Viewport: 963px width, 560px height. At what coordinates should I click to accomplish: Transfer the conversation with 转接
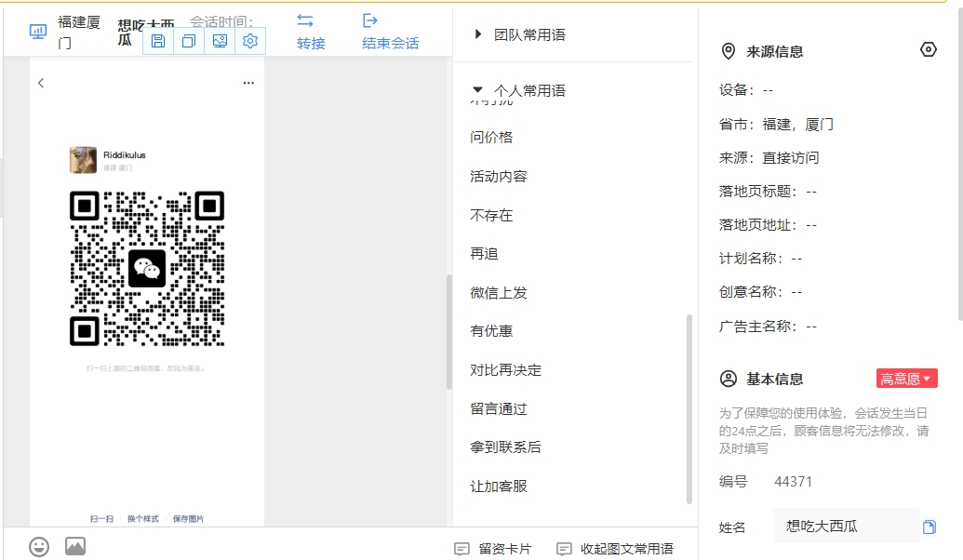pos(311,32)
